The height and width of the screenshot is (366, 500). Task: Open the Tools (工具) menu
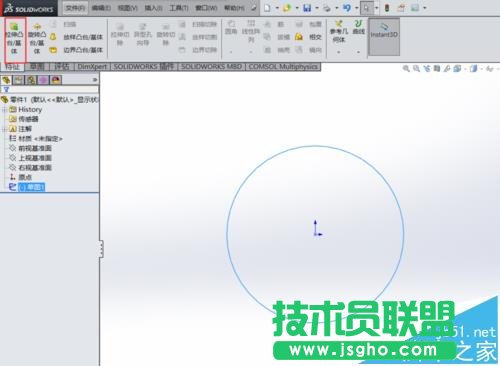pyautogui.click(x=179, y=8)
